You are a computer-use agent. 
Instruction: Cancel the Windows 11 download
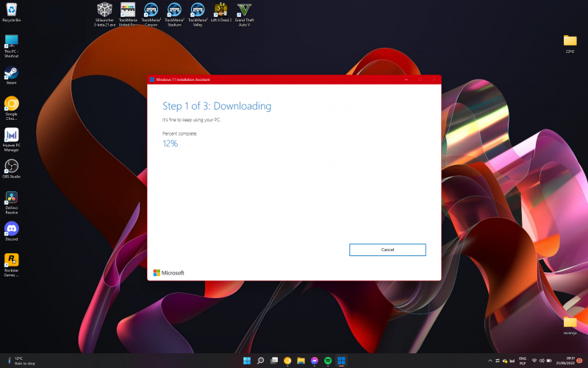[387, 250]
